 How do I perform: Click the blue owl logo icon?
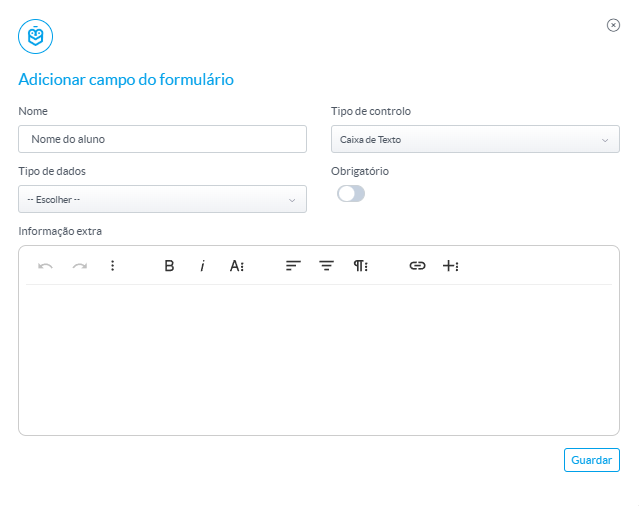click(35, 36)
